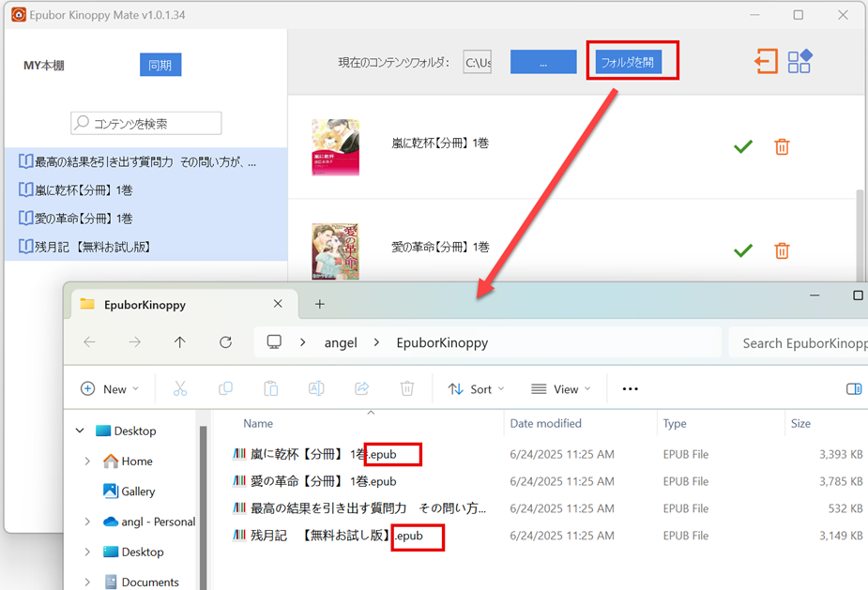The height and width of the screenshot is (590, 868).
Task: Collapse the Desktop tree node
Action: tap(80, 431)
